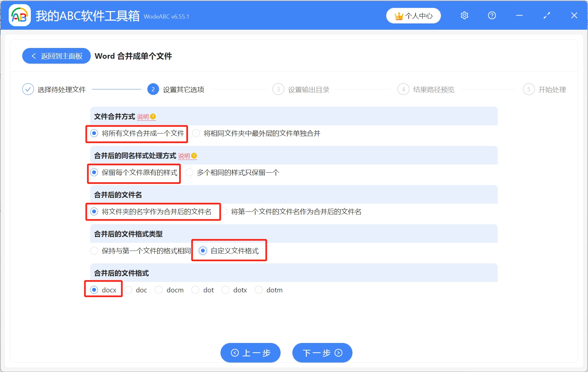Select 多个相同的样式只保留一个 radio
This screenshot has width=588, height=372.
189,173
